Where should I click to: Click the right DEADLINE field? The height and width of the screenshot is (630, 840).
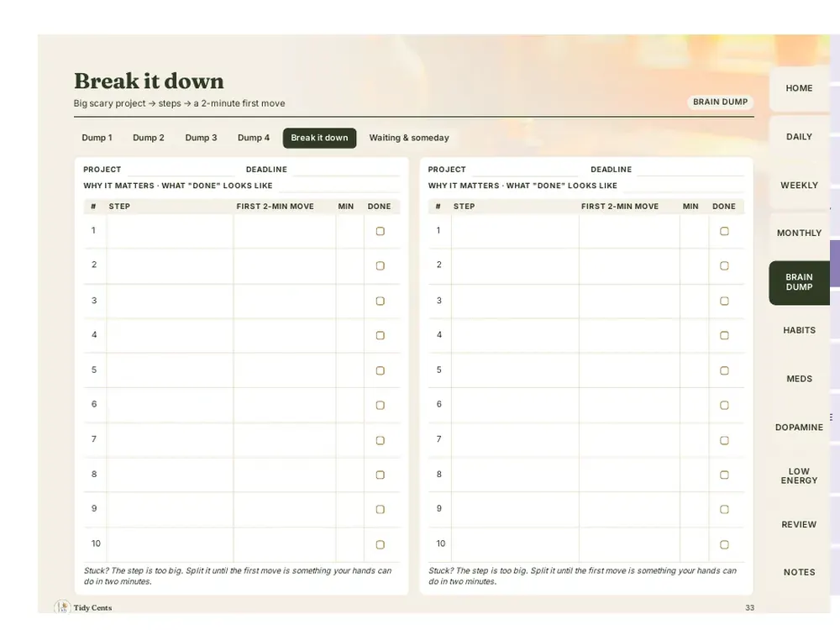coord(690,170)
